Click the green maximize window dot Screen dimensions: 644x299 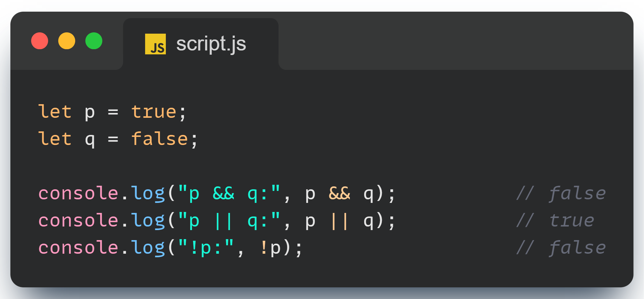click(x=94, y=41)
